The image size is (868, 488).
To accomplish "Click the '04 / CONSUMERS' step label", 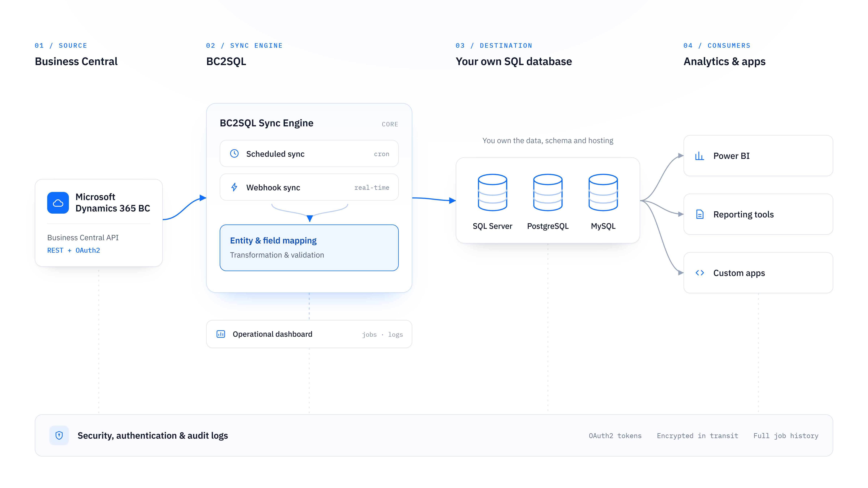I will [717, 46].
